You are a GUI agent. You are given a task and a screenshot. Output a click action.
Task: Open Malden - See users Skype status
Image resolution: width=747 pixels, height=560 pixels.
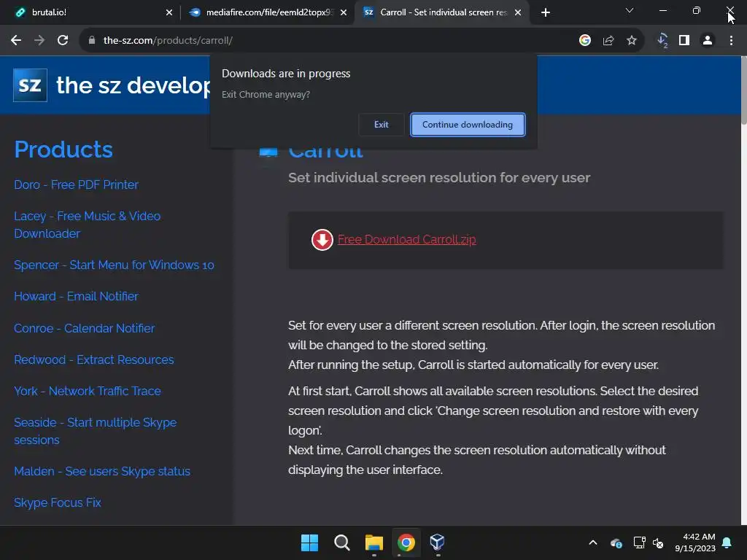102,471
